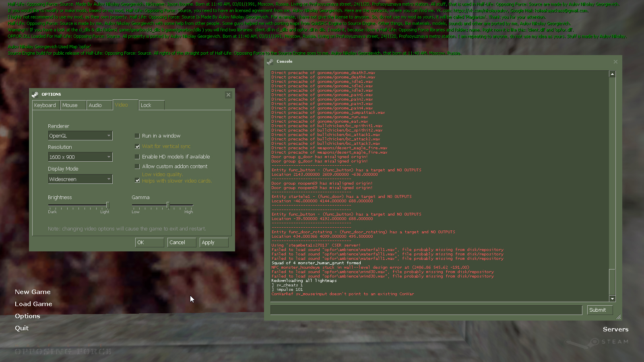Screen dimensions: 644x362
Task: Click the Steam icon in Options title bar
Action: pyautogui.click(x=35, y=95)
